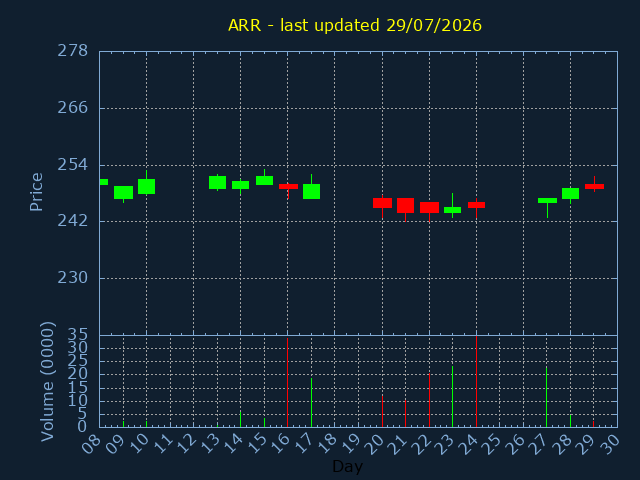Select the x-axis day label '30'

click(611, 443)
